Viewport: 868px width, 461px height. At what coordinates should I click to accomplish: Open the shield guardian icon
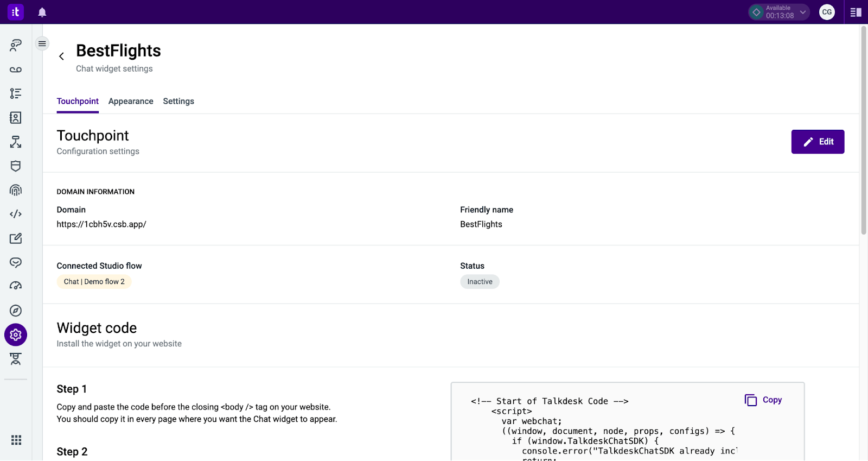click(x=16, y=166)
